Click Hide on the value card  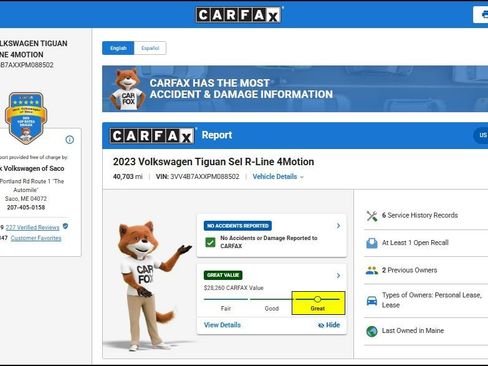coord(329,325)
